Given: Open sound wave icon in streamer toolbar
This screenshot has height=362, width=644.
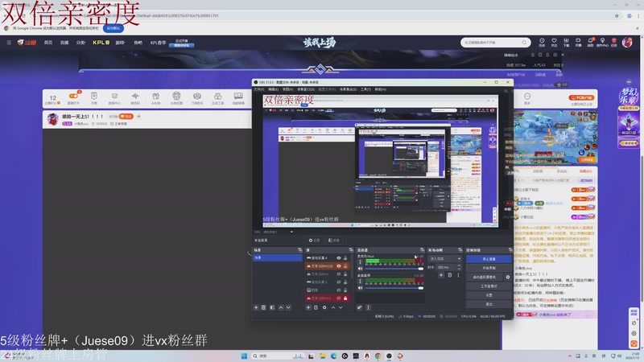Looking at the screenshot, I should 135,98.
